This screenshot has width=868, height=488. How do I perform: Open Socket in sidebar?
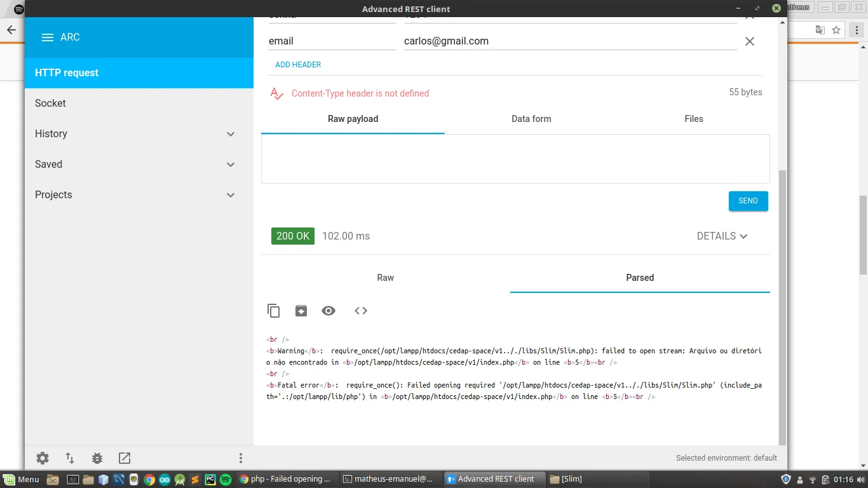point(139,103)
